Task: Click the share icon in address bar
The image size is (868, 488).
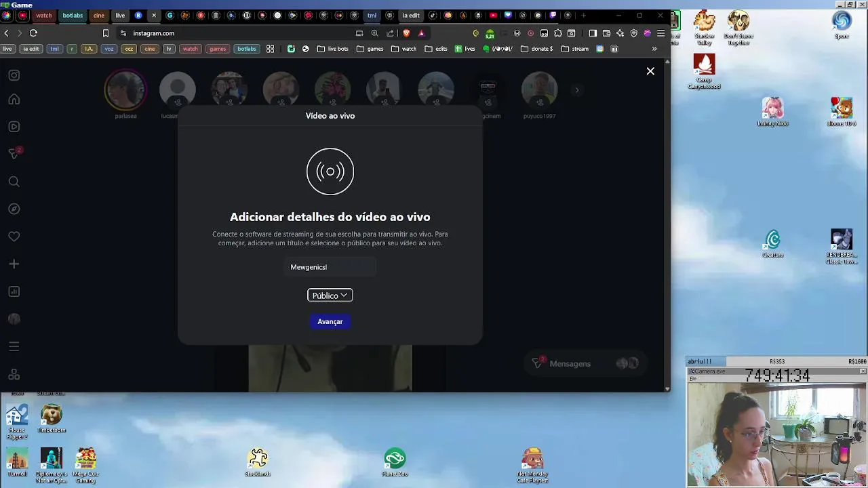Action: 390,33
